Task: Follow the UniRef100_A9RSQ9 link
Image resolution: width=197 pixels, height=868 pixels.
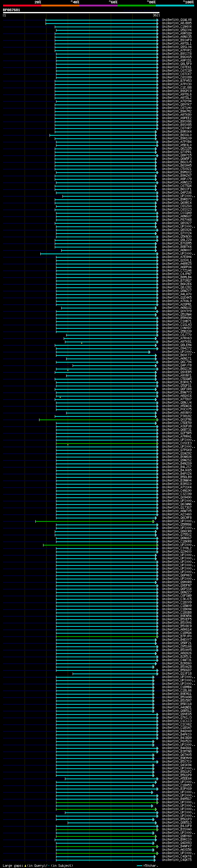Action: (x=177, y=33)
